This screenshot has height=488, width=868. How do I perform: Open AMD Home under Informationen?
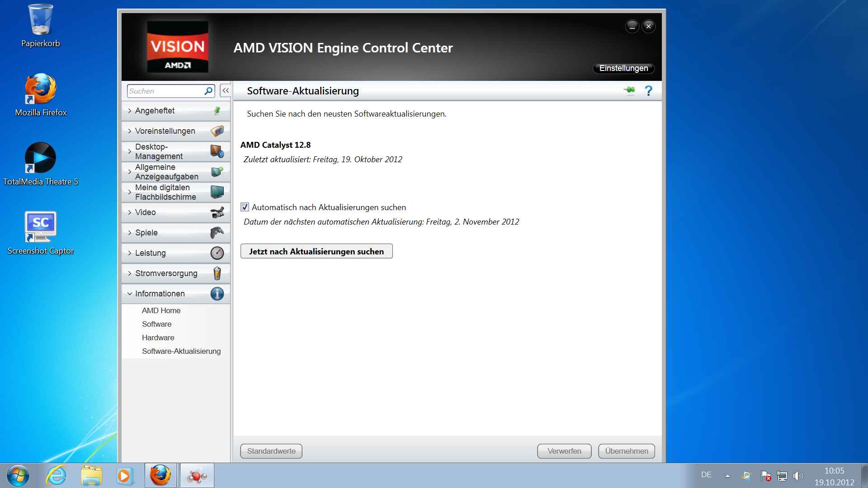(161, 311)
